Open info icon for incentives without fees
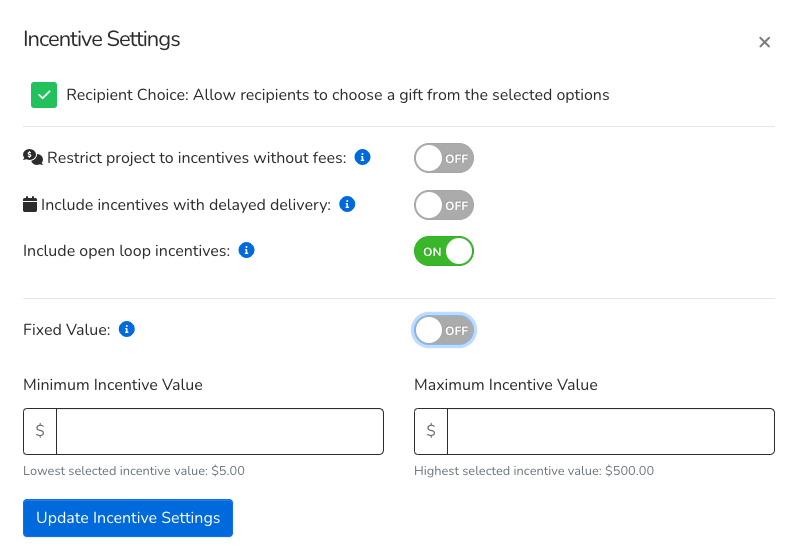788x552 pixels. [x=364, y=157]
